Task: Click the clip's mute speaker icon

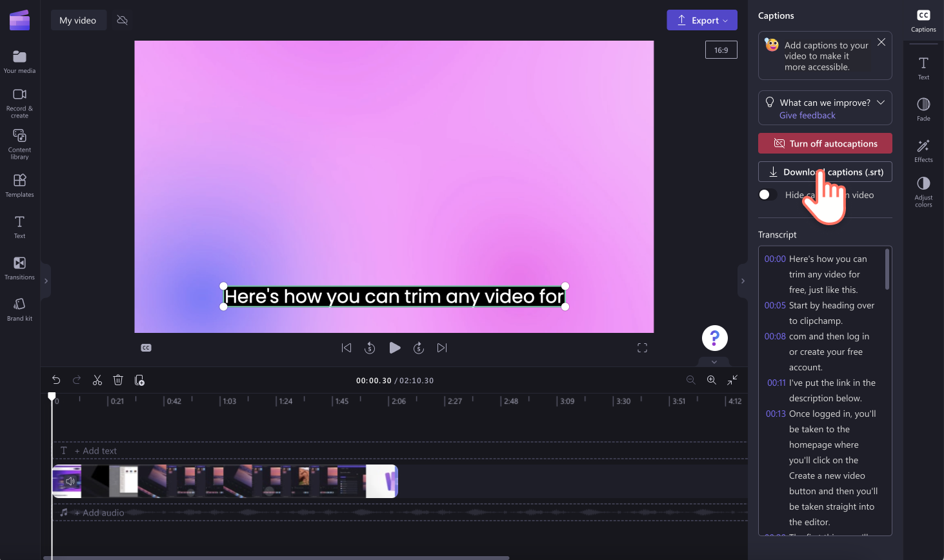Action: [x=70, y=481]
